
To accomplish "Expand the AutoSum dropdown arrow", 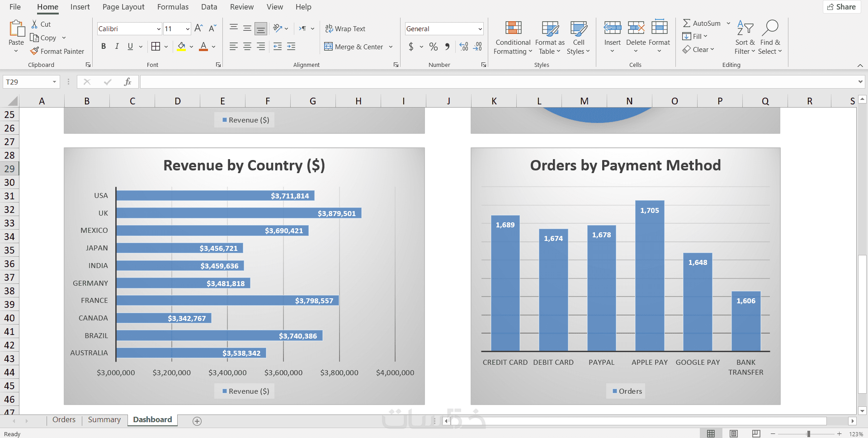I will (728, 24).
